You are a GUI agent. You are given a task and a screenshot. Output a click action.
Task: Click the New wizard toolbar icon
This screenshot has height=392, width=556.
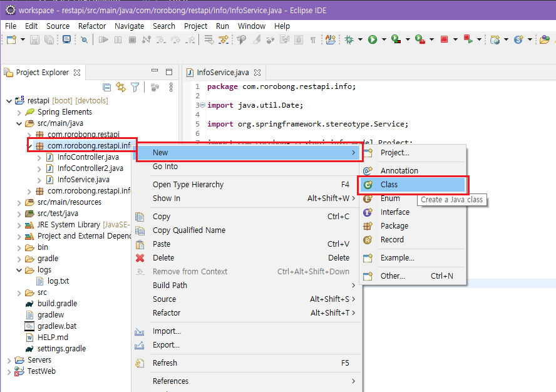coord(11,39)
